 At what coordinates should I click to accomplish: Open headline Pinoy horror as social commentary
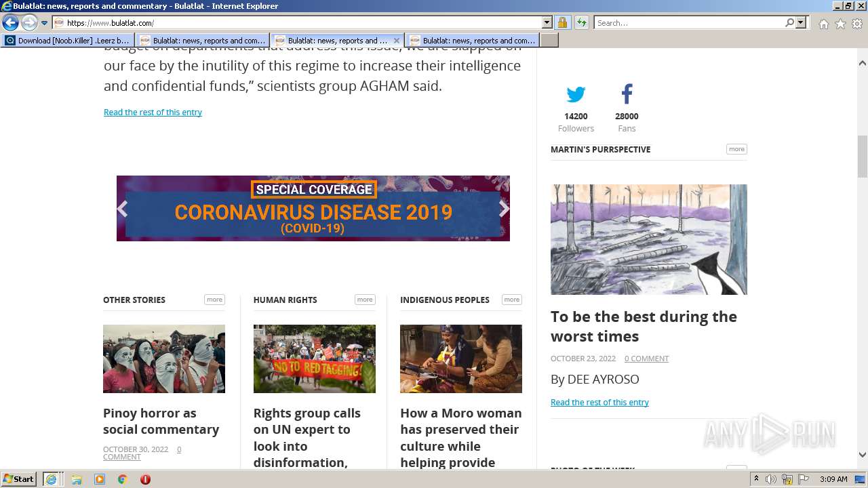[x=161, y=421]
